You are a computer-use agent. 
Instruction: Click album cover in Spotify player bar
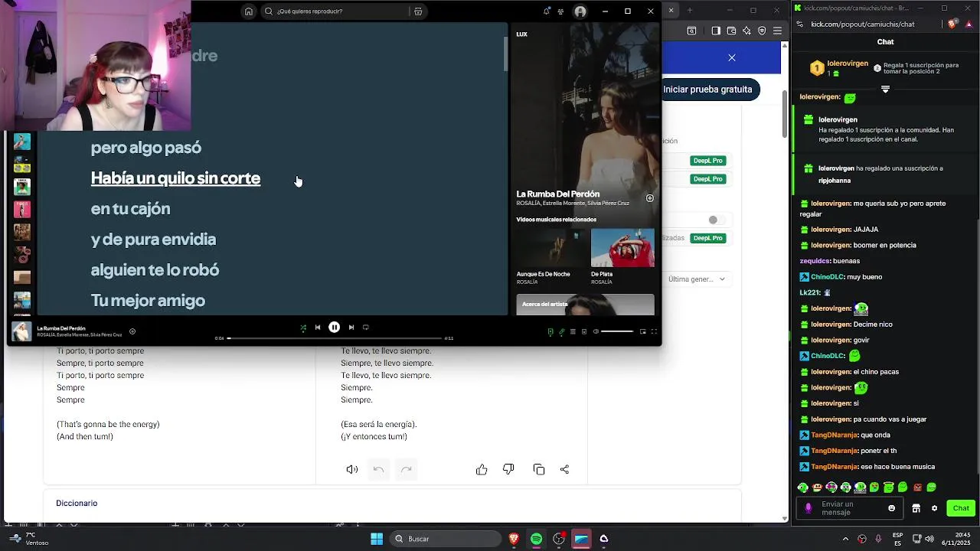click(x=21, y=331)
